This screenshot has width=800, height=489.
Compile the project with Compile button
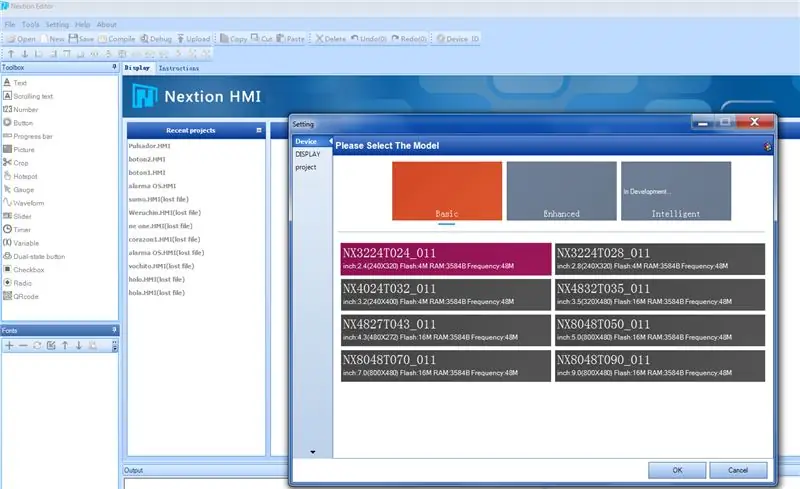point(117,39)
